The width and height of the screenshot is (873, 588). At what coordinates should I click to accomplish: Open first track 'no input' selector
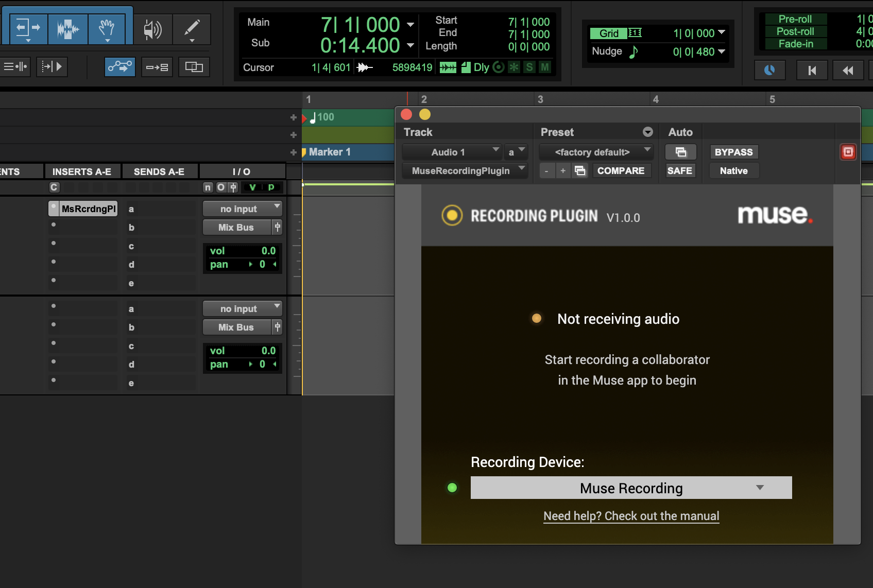pyautogui.click(x=242, y=209)
